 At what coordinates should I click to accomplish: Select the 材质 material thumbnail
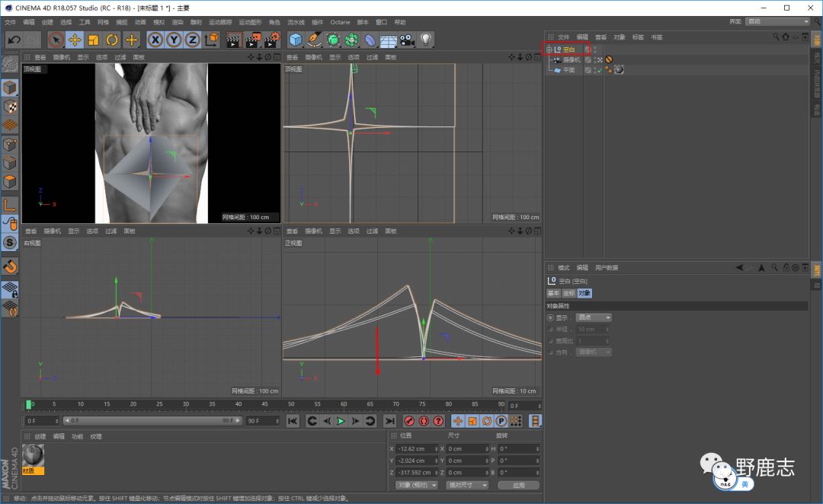pyautogui.click(x=33, y=455)
